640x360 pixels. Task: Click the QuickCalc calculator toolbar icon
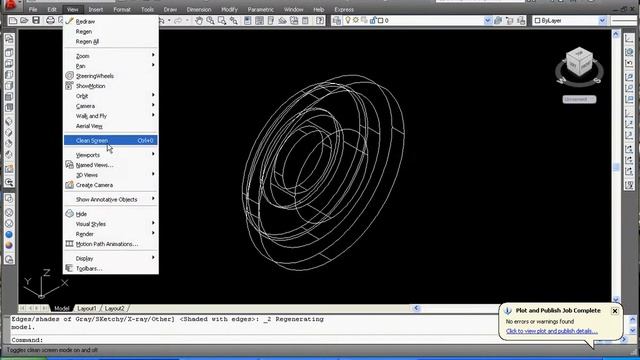305,20
